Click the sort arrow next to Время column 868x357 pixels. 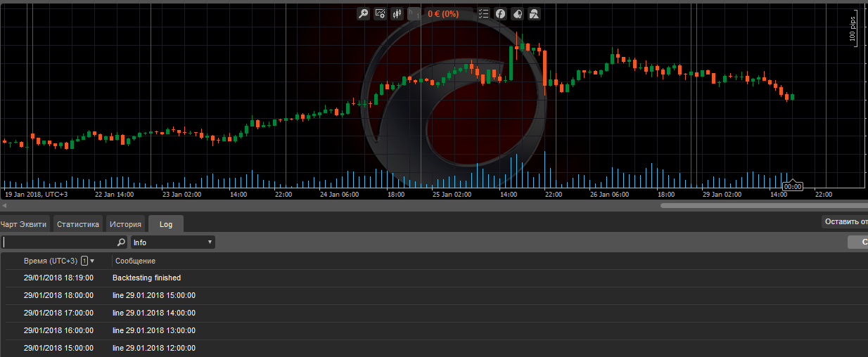coord(92,261)
